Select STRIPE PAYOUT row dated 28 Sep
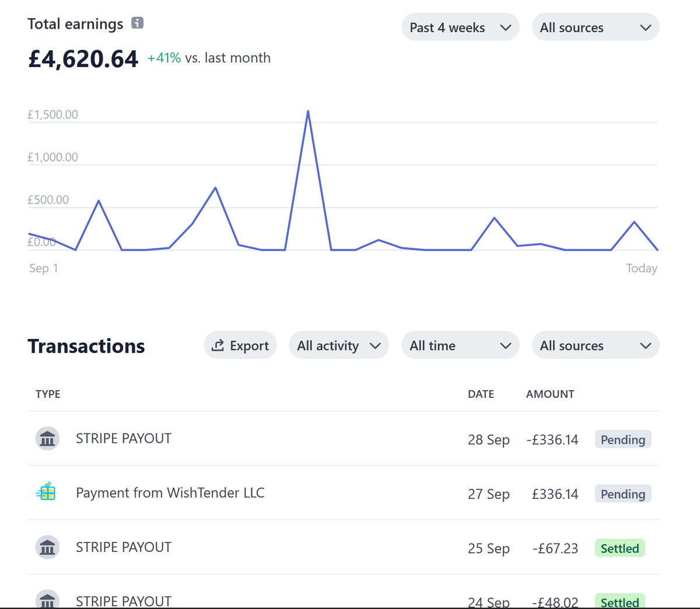700x609 pixels. tap(343, 439)
